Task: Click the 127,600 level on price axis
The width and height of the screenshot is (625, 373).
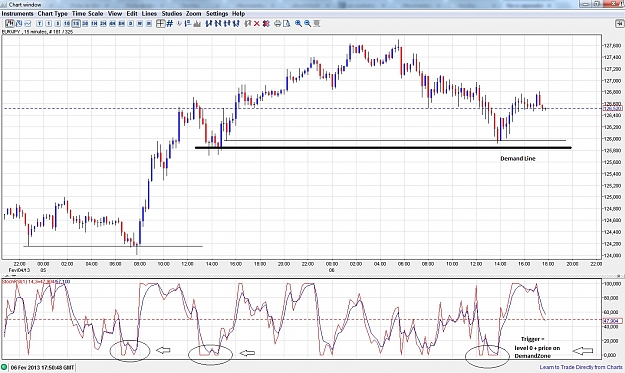Action: pyautogui.click(x=613, y=45)
